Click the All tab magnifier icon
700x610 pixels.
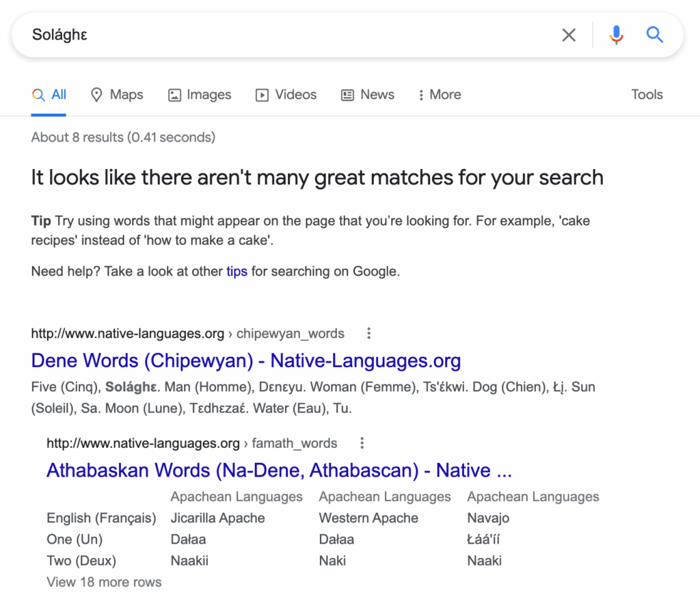(x=38, y=94)
